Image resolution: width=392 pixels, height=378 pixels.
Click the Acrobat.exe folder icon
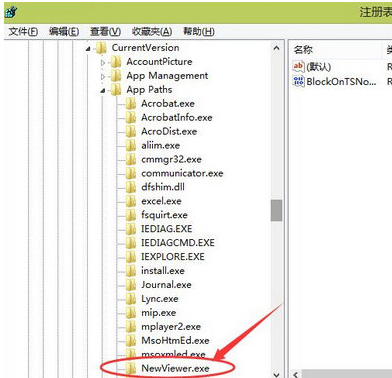(131, 104)
